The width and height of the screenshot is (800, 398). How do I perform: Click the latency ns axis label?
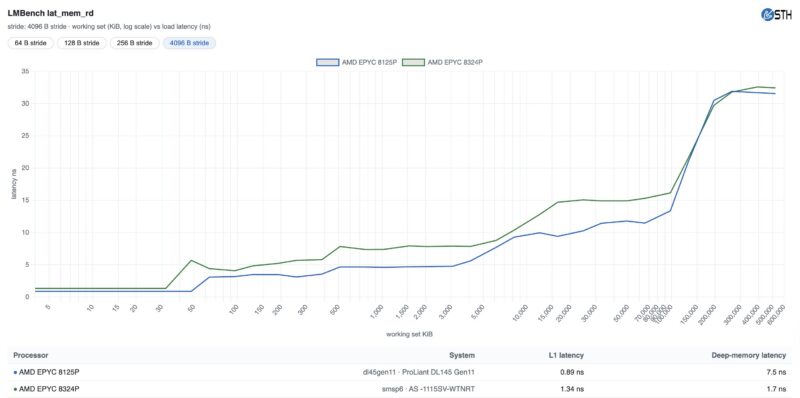pyautogui.click(x=14, y=184)
